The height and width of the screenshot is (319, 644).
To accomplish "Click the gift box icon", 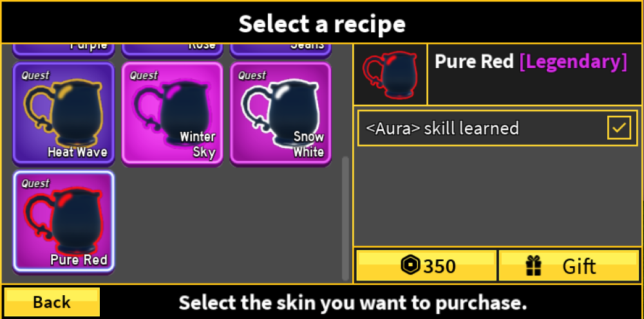I will [x=535, y=266].
